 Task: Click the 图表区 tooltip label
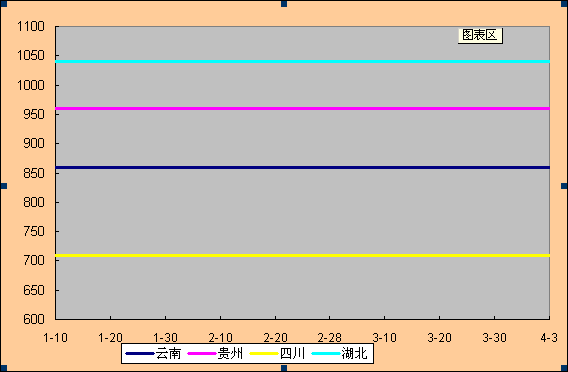coord(480,35)
